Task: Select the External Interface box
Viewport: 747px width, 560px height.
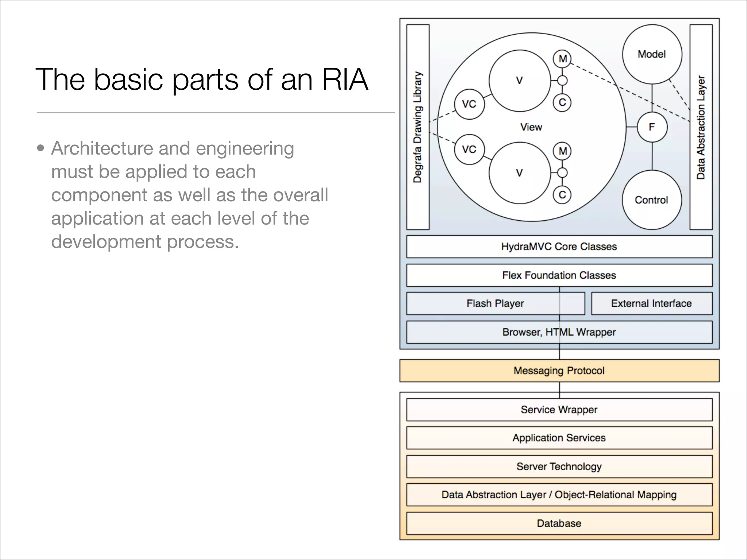Action: [651, 303]
